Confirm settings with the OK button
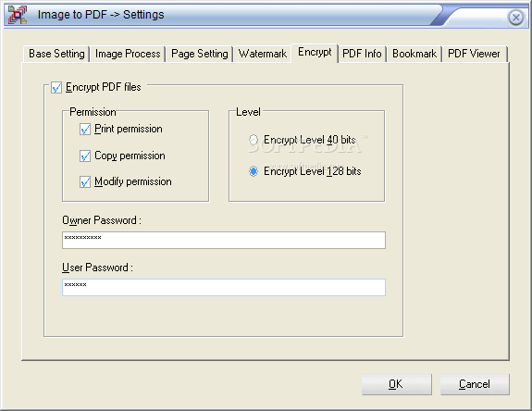Image resolution: width=532 pixels, height=411 pixels. coord(396,384)
